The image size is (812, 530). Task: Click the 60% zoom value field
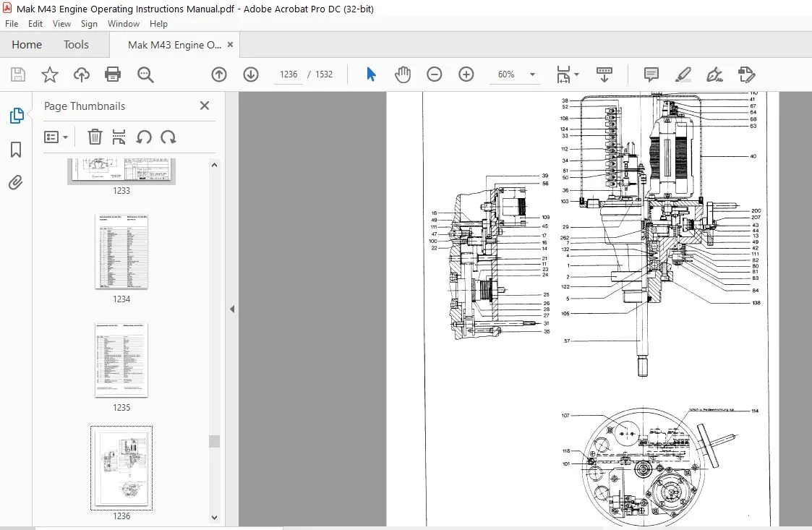506,74
